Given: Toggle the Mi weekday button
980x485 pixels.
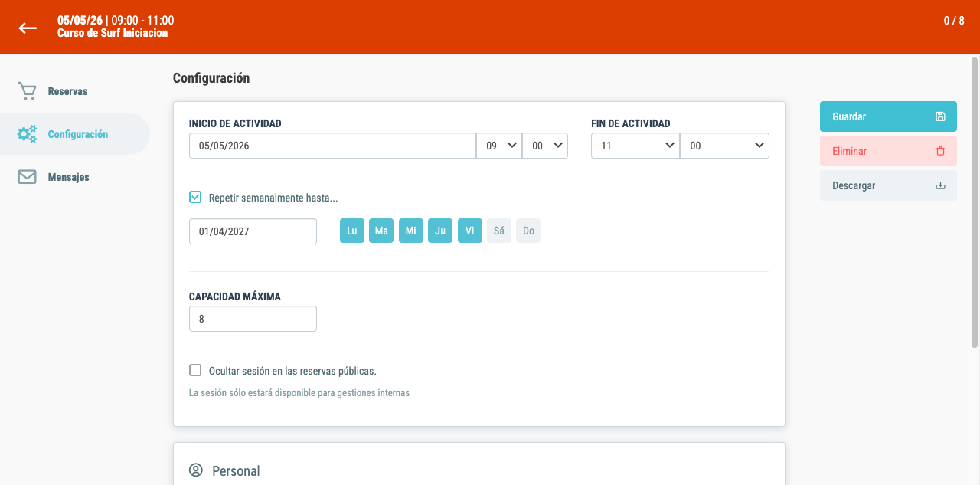Looking at the screenshot, I should pos(411,231).
